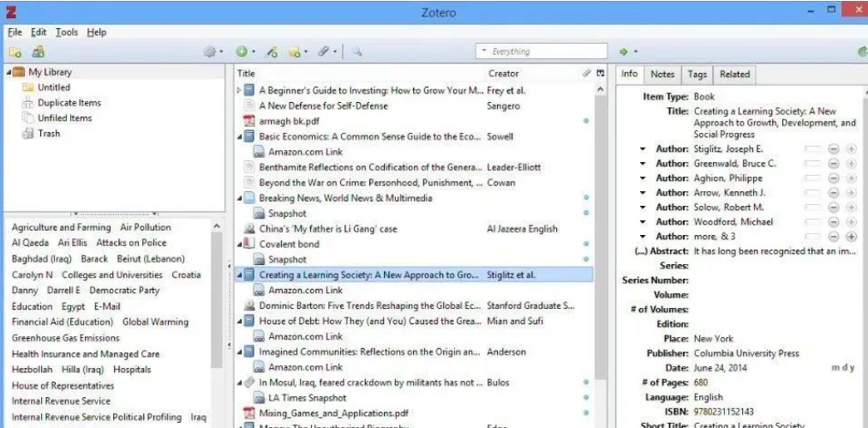Click the Everything search field

click(541, 51)
